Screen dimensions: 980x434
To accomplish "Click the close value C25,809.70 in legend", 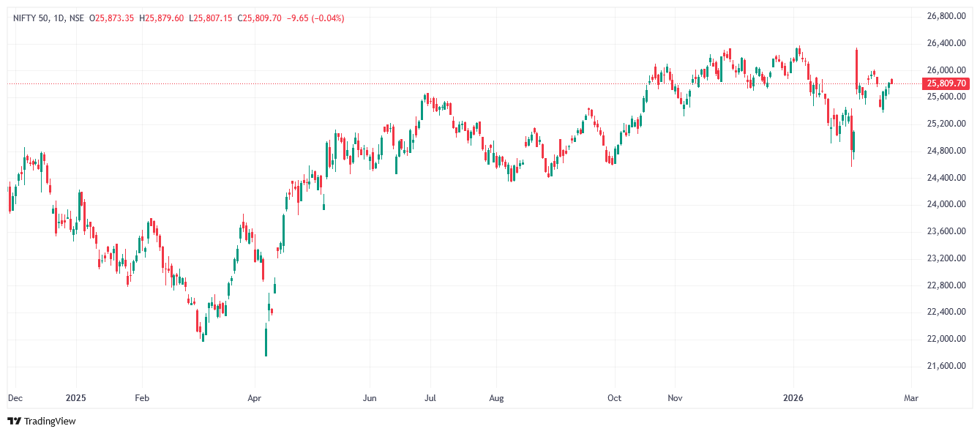I will [259, 18].
